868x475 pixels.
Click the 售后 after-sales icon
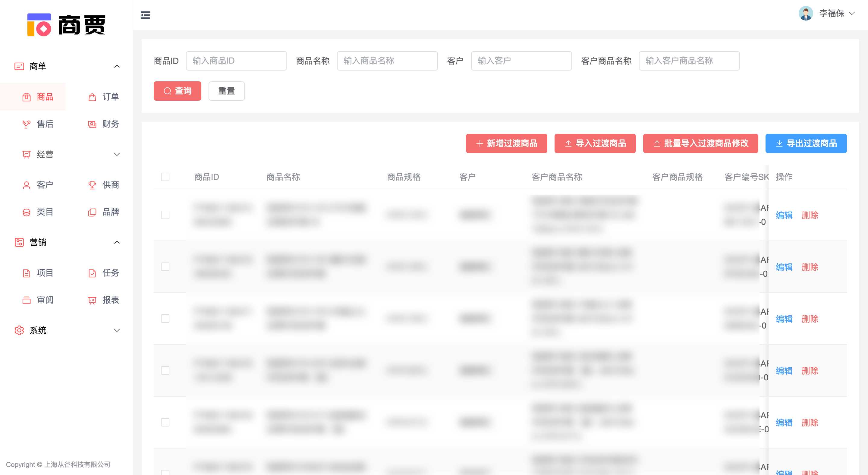26,124
